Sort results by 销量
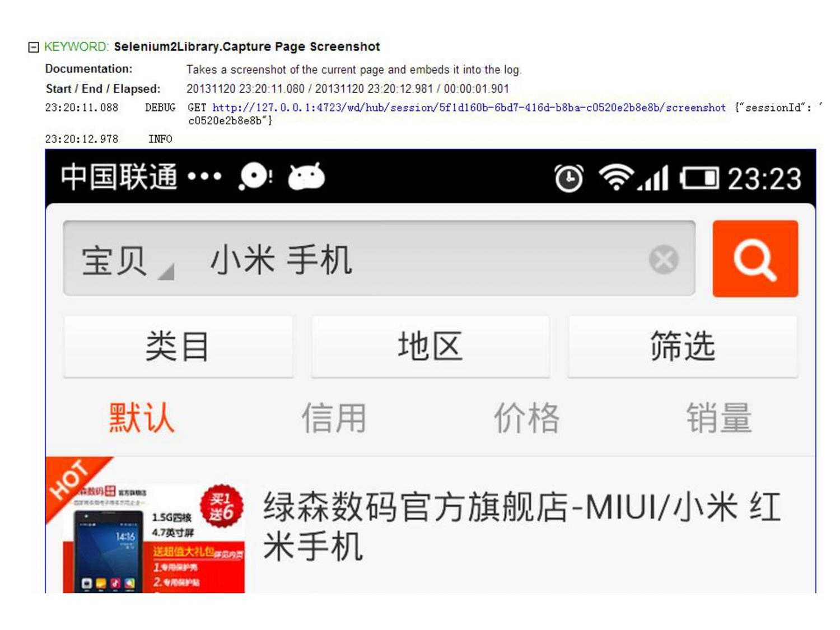The width and height of the screenshot is (840, 630). 720,418
